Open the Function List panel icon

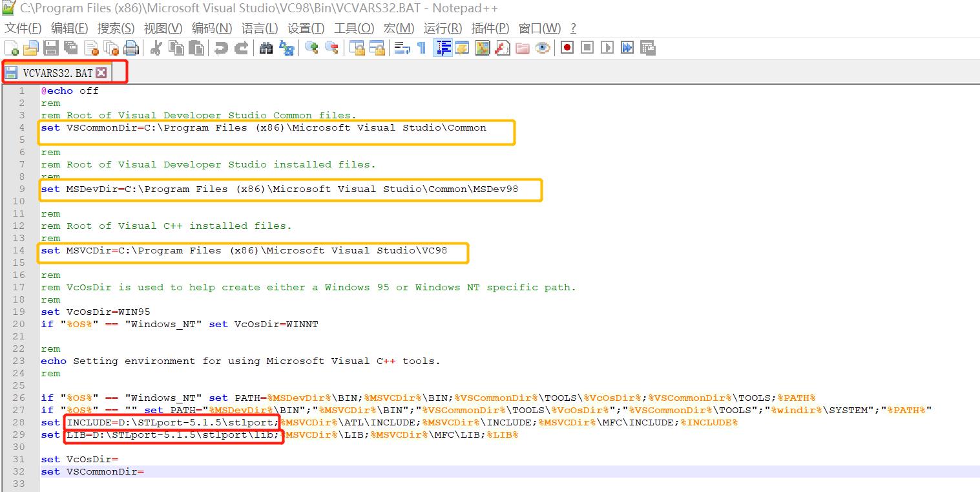tap(502, 48)
